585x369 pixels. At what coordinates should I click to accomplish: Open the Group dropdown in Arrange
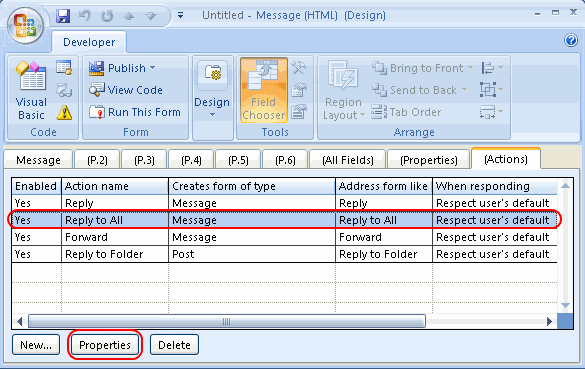(x=492, y=90)
